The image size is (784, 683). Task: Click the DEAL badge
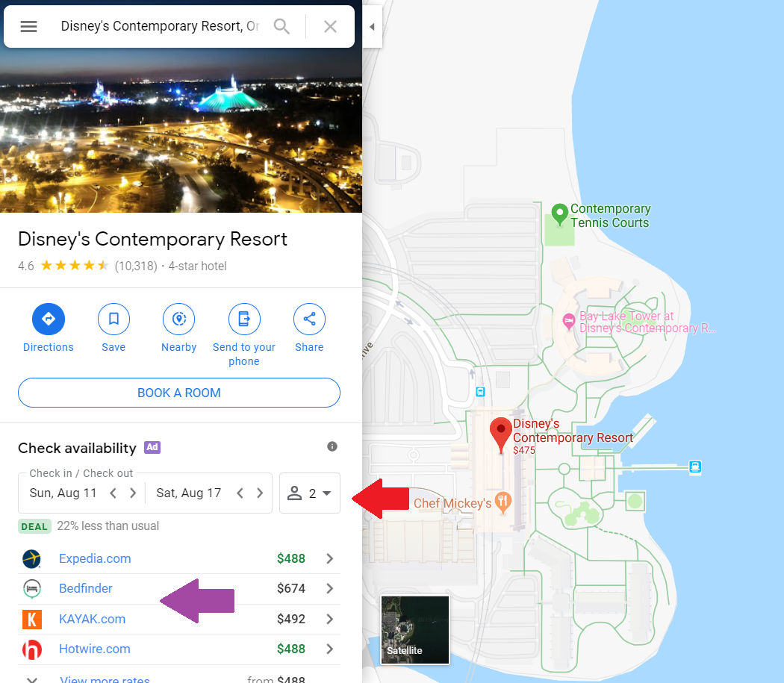(34, 526)
